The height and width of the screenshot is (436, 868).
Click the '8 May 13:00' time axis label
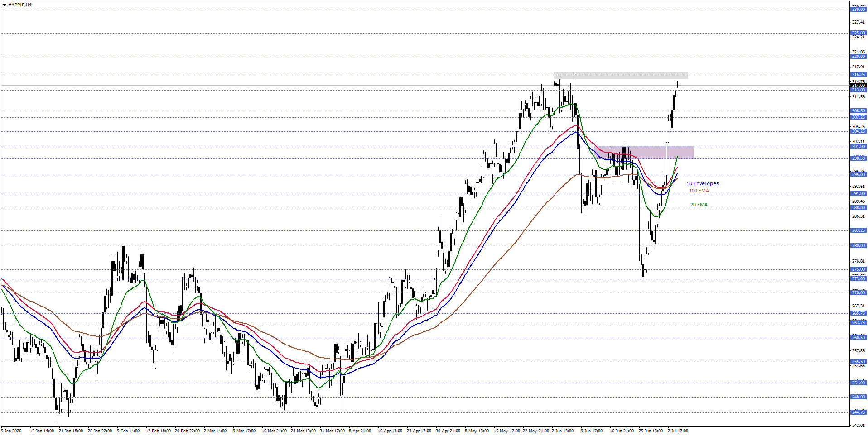point(477,431)
